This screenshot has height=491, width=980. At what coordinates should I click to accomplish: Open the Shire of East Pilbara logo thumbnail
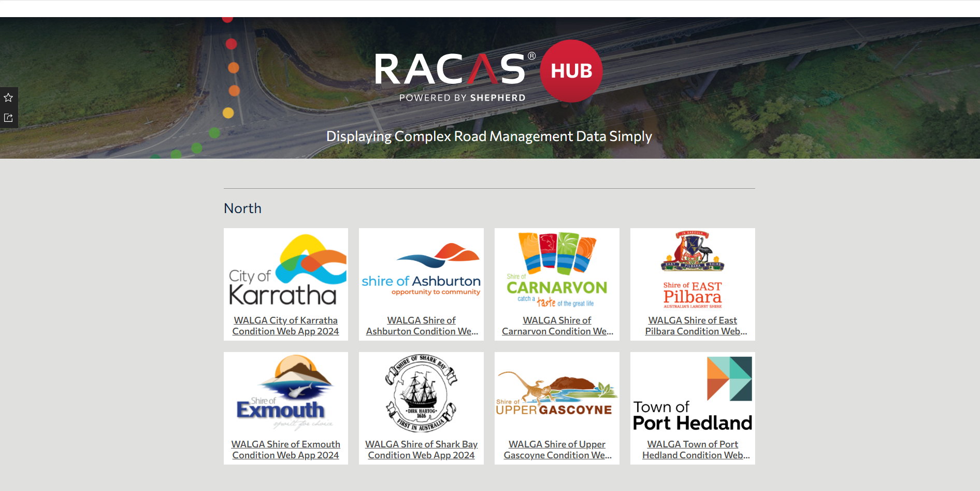[693, 270]
